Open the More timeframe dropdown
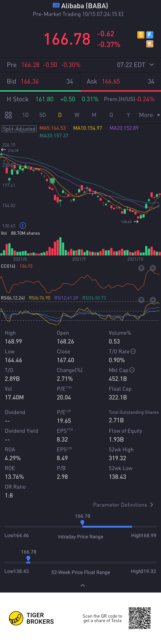 (x=149, y=115)
